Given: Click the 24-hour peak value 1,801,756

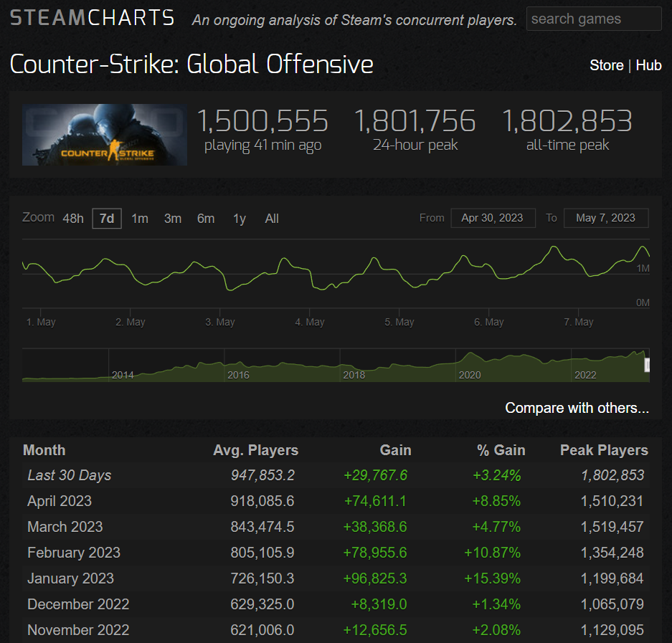Looking at the screenshot, I should point(415,121).
